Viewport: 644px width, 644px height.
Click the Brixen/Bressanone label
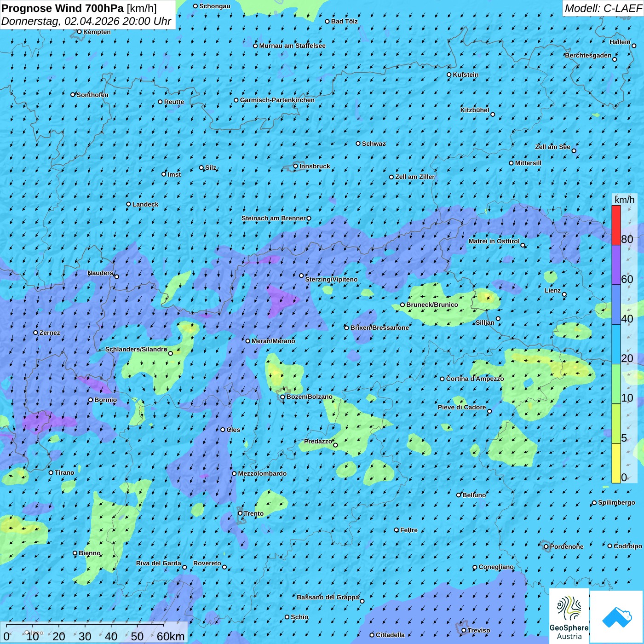click(380, 328)
